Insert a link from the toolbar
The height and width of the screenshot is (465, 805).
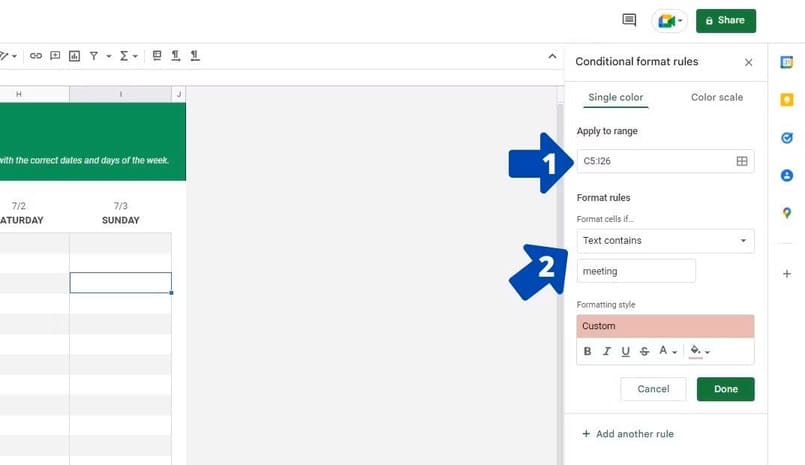(x=35, y=55)
